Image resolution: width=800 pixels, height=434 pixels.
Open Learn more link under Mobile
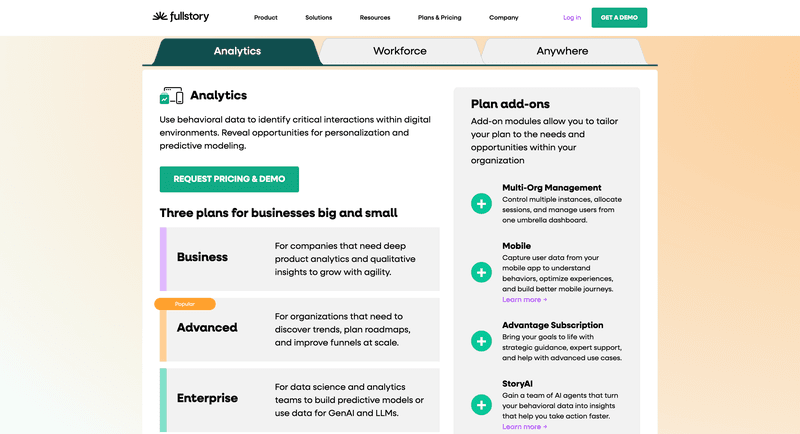tap(524, 300)
